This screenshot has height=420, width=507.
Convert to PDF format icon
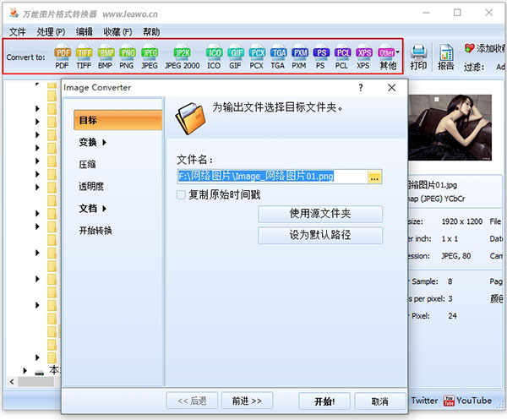pyautogui.click(x=62, y=57)
